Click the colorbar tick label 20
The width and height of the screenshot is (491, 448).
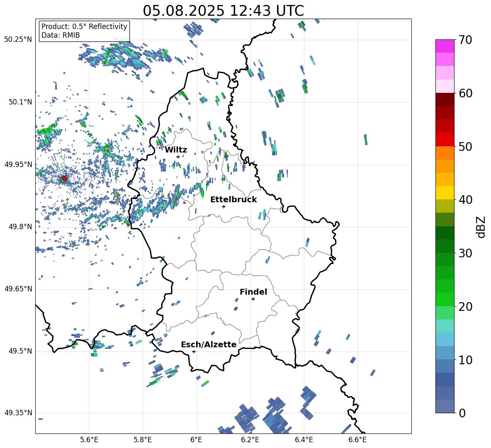coord(465,307)
